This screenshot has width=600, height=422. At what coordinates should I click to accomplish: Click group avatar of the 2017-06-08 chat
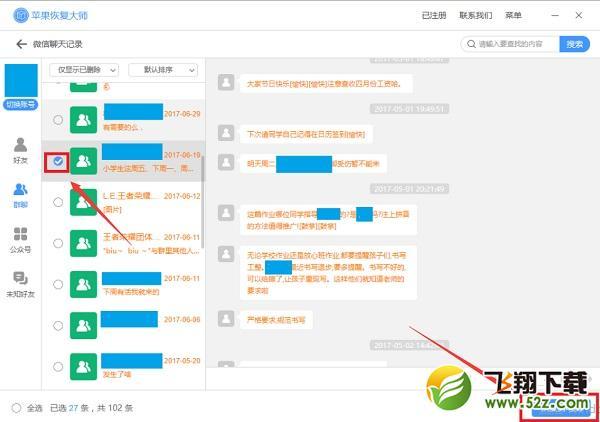click(x=83, y=326)
